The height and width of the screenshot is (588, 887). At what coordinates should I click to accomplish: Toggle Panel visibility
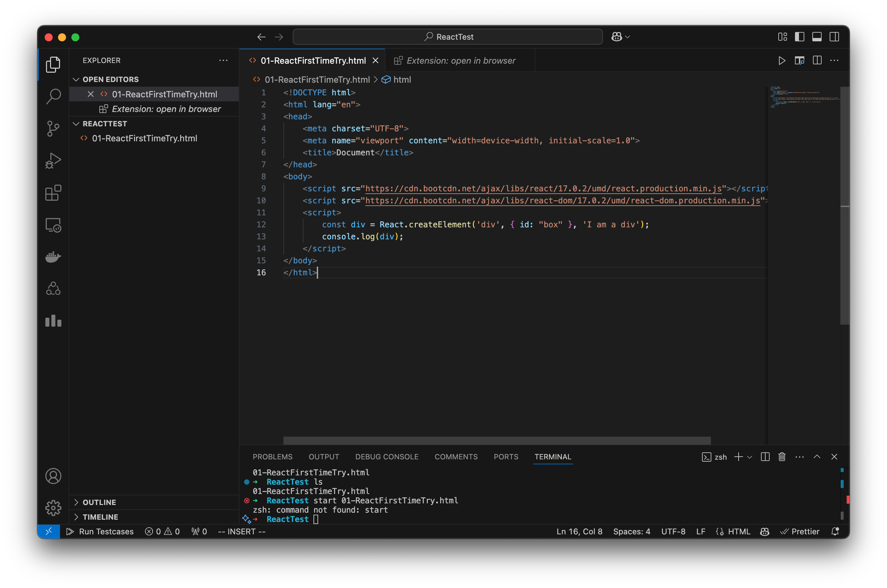coord(817,36)
